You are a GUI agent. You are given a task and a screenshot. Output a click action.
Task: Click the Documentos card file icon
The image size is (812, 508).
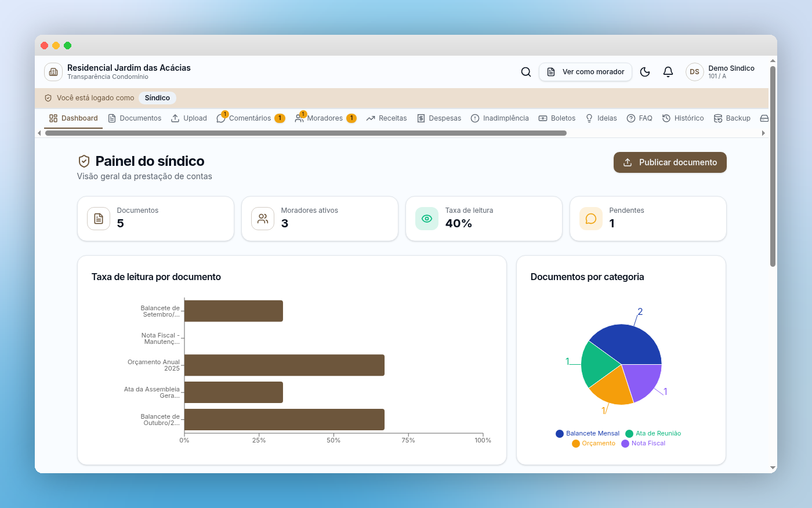[99, 219]
